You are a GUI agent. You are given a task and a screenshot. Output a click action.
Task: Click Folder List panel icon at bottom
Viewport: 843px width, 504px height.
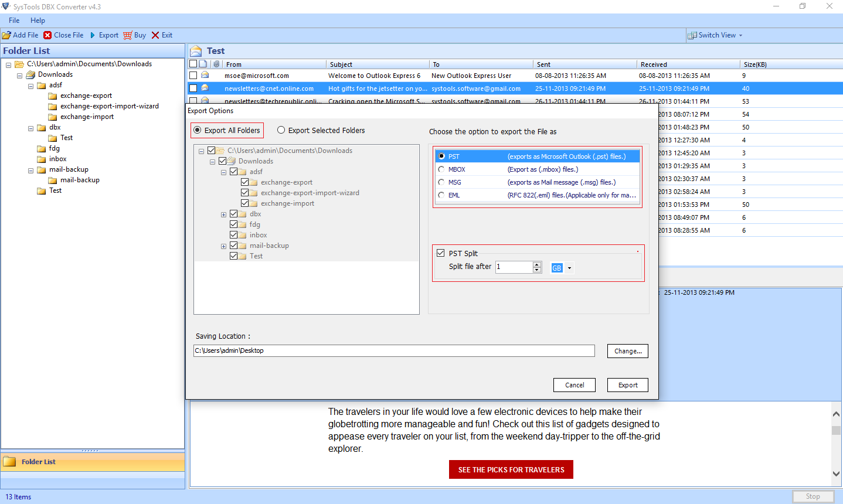[9, 462]
